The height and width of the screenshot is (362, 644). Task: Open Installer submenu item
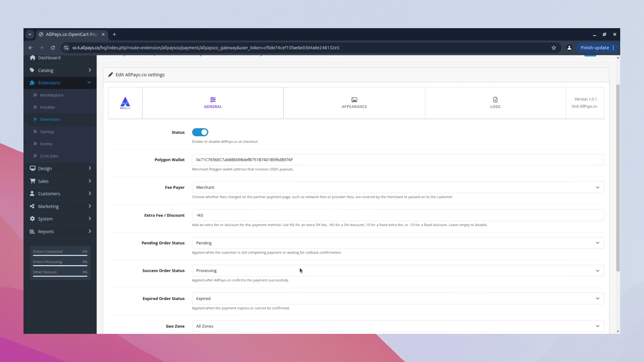point(47,107)
